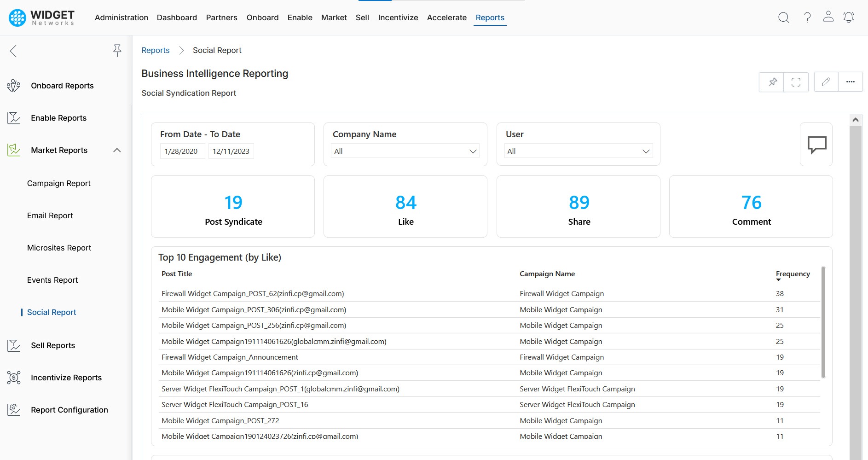Image resolution: width=868 pixels, height=460 pixels.
Task: Open the Incentivize menu item
Action: [398, 17]
